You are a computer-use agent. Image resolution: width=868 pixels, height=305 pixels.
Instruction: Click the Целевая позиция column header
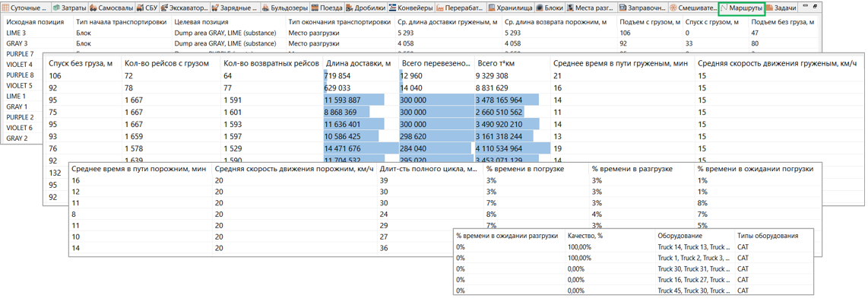tap(228, 22)
